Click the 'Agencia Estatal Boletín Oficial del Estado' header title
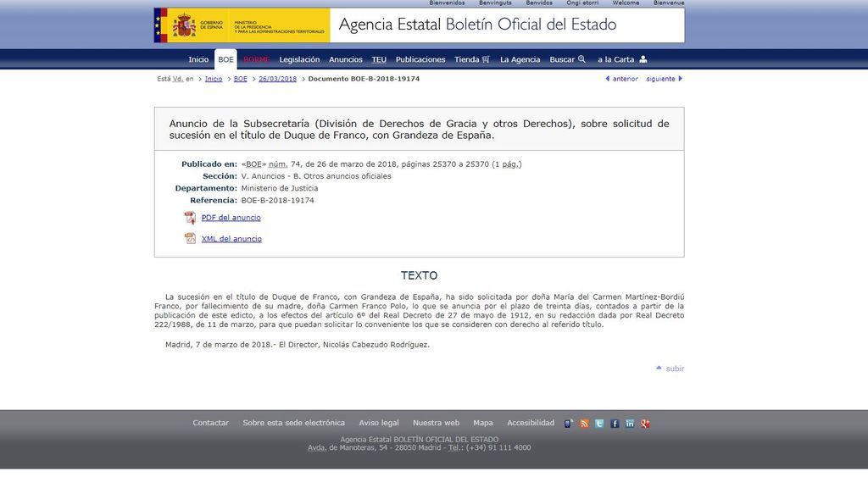 pyautogui.click(x=477, y=25)
